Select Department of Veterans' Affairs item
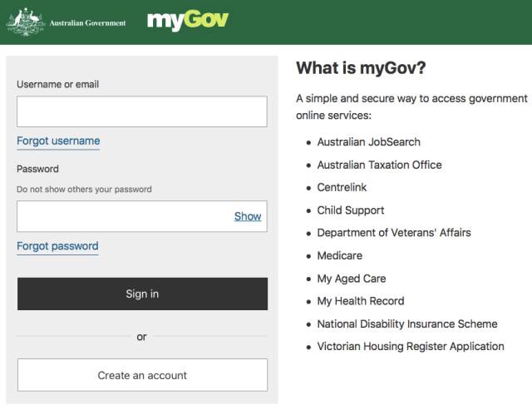Viewport: 532px width, 410px height. point(394,233)
